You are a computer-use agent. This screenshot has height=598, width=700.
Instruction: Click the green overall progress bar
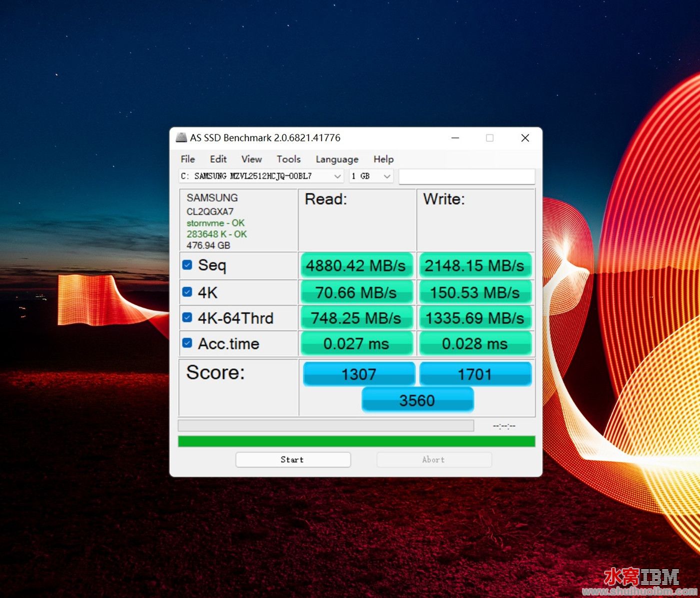tap(356, 441)
